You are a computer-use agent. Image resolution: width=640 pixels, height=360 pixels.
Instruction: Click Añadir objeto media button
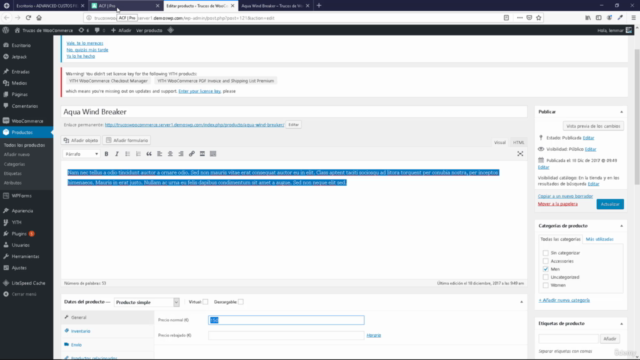pos(81,140)
